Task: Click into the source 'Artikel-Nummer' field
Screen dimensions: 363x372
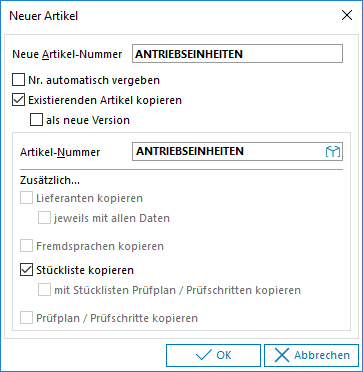Action: pos(229,152)
